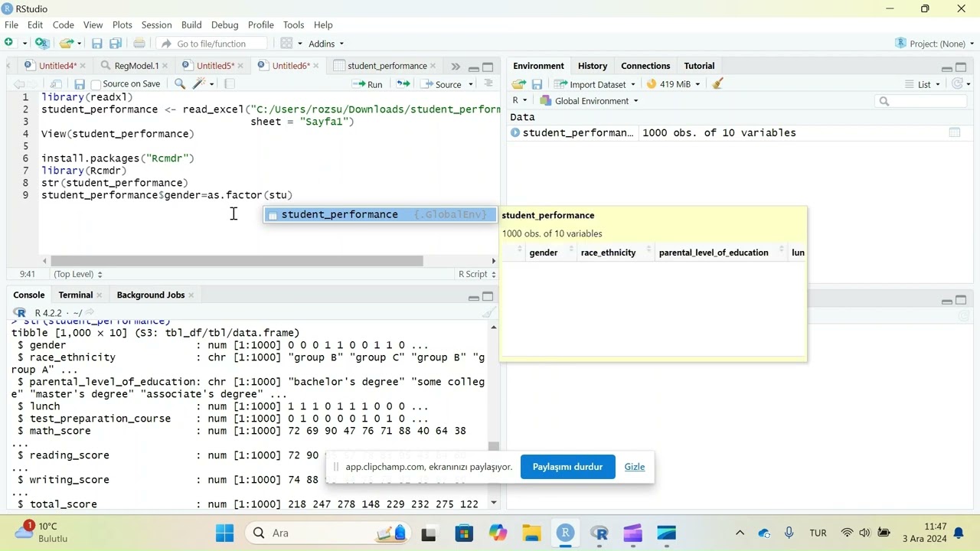
Task: Show in new window editor icon
Action: click(x=56, y=84)
